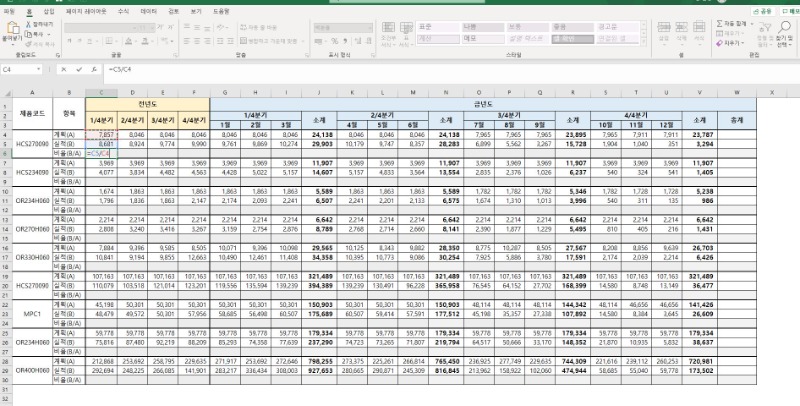Confirm formula entry with the checkmark icon
Screen dimensions: 800x406
(79, 69)
